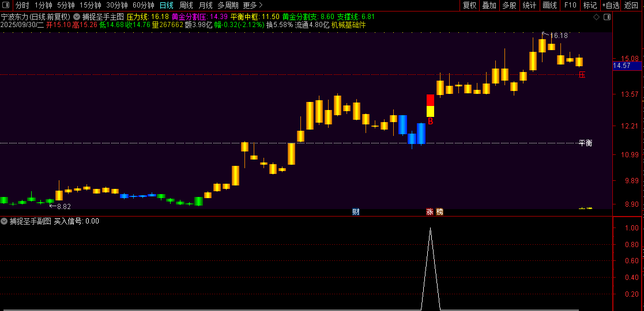Click the 流通4.80亿 float value
The image size is (644, 311).
(x=312, y=25)
